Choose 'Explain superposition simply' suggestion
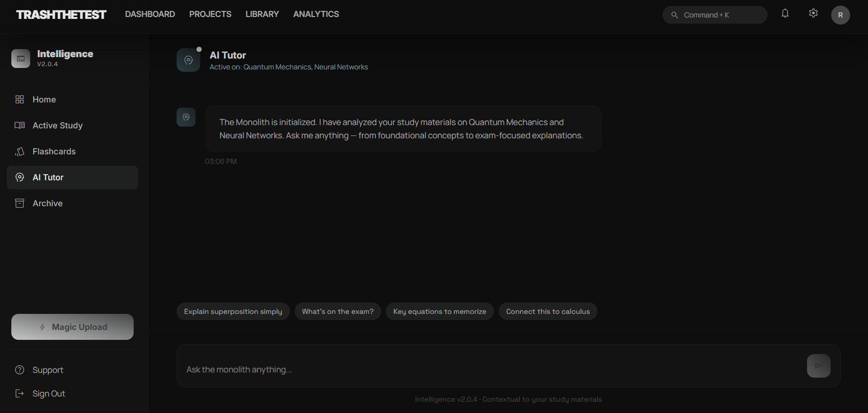The height and width of the screenshot is (413, 868). coord(233,312)
